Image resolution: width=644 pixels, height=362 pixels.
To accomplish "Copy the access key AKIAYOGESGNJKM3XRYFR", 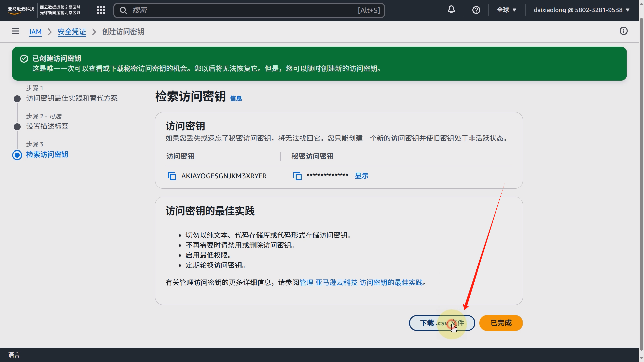I will coord(172,176).
